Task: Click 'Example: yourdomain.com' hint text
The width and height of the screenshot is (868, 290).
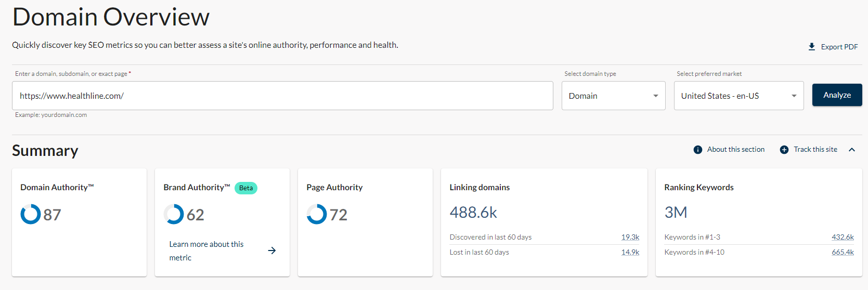Action: click(51, 115)
